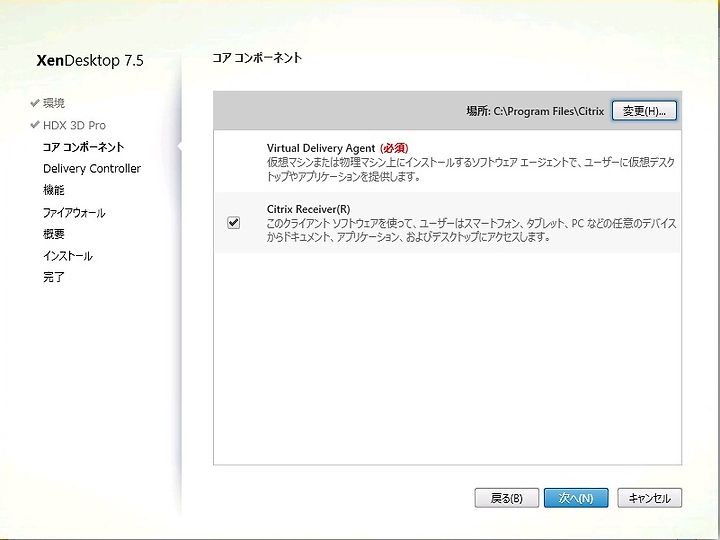Click the XenDesktop 7.5 title

(x=90, y=60)
